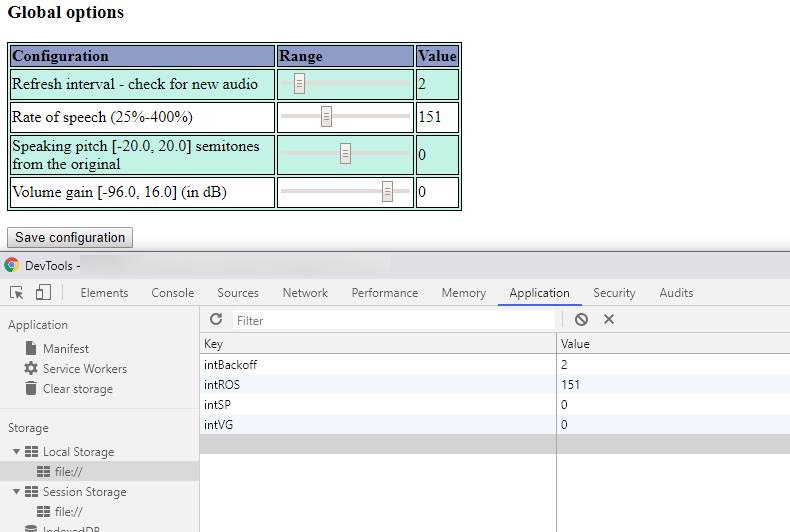
Task: Click the Service Workers gear icon
Action: (x=31, y=368)
